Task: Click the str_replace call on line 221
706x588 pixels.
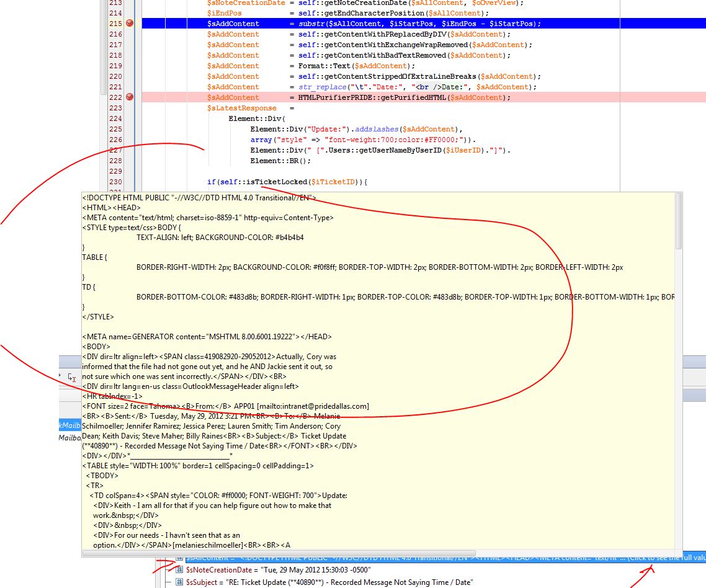Action: point(323,87)
